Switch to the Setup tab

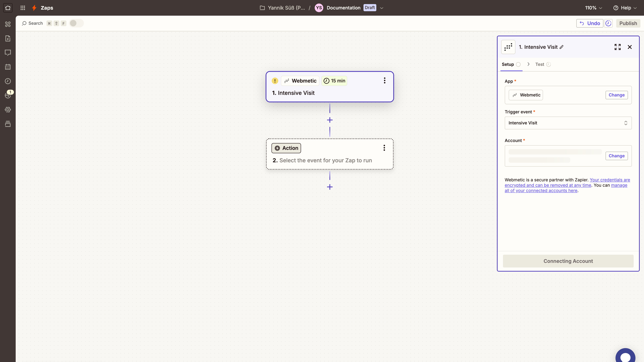click(x=511, y=64)
